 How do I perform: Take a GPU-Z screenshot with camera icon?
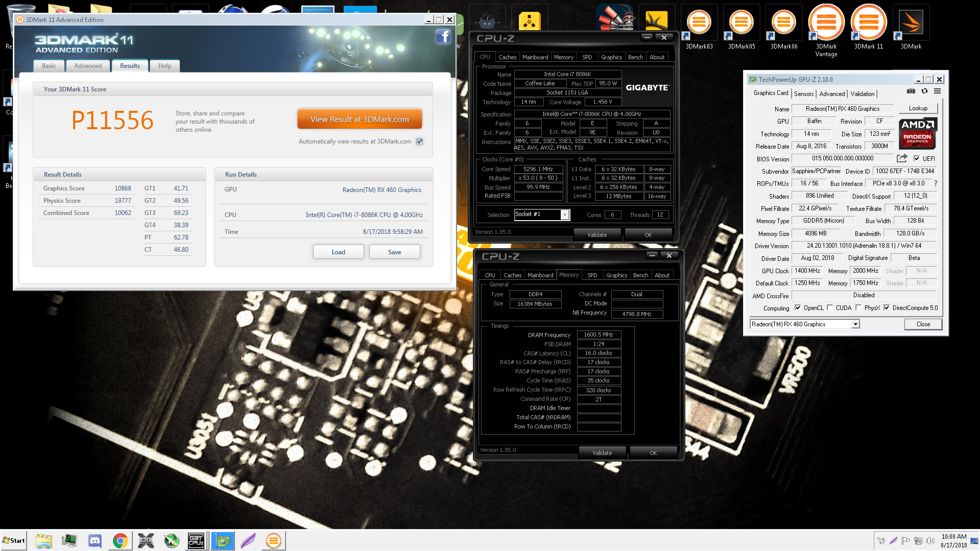911,91
